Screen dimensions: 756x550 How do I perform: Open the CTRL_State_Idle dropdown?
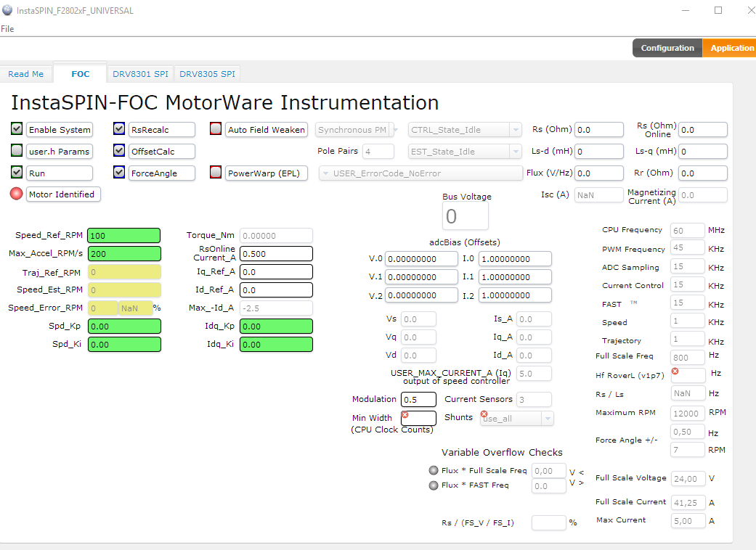(465, 130)
